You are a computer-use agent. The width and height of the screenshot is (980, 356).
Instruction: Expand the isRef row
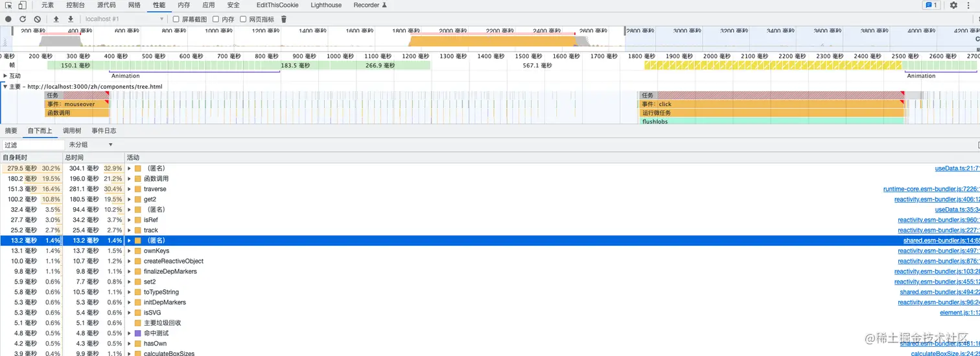[129, 220]
